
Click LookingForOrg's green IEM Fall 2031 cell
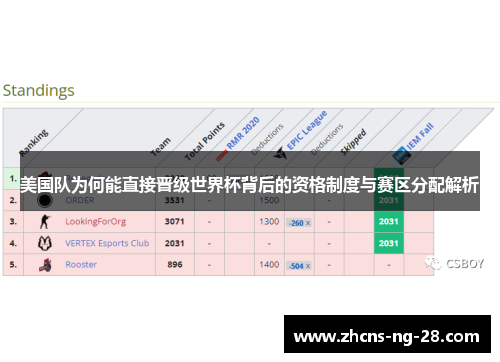pyautogui.click(x=389, y=222)
